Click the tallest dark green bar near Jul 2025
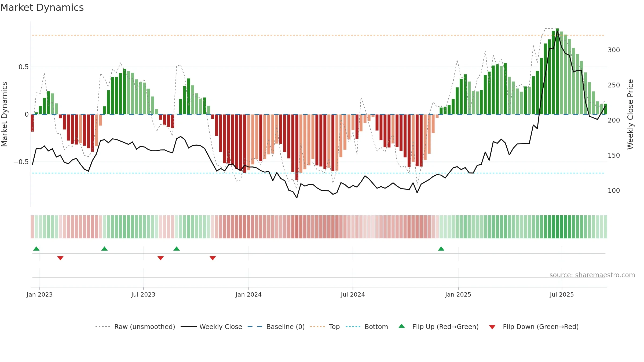Viewport: 644px width, 362px height. pos(557,71)
